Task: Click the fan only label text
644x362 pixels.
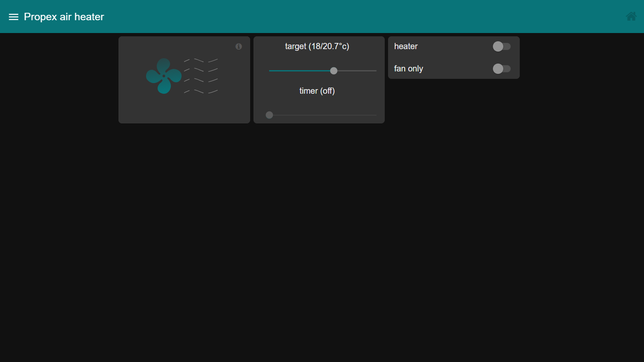Action: (409, 69)
